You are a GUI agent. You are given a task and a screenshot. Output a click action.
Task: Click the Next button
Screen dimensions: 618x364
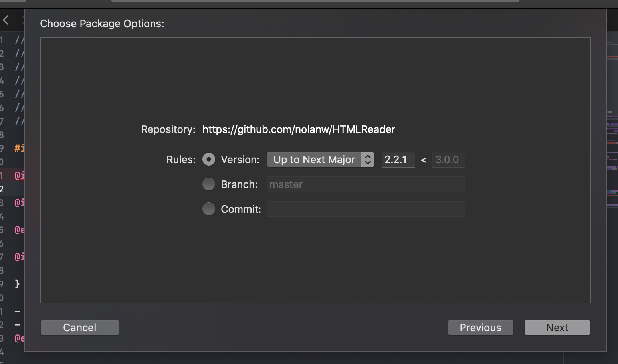pyautogui.click(x=557, y=327)
